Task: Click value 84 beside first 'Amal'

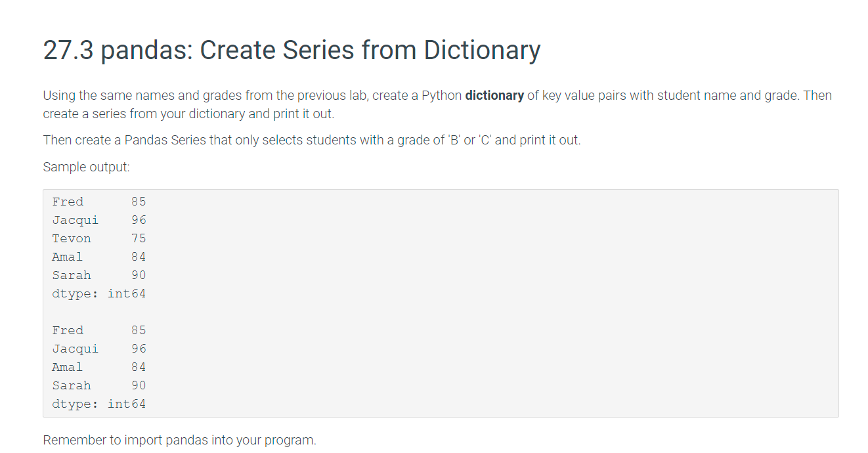Action: coord(139,257)
